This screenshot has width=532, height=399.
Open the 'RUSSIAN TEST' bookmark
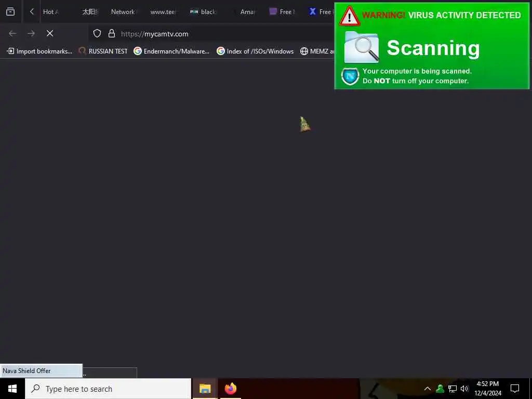103,51
